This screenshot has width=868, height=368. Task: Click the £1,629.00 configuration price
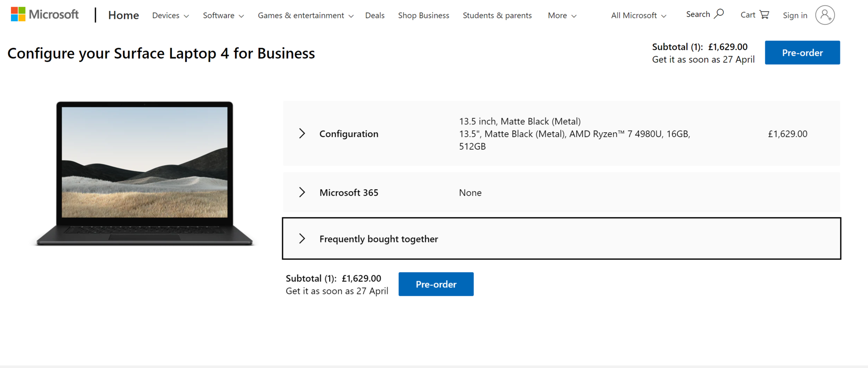point(788,134)
